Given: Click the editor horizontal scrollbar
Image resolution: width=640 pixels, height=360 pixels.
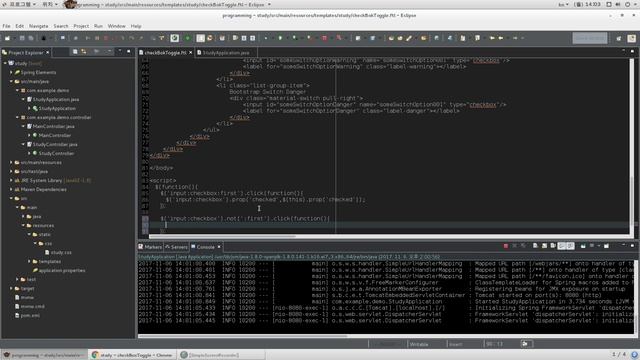Looking at the screenshot, I should [x=222, y=236].
